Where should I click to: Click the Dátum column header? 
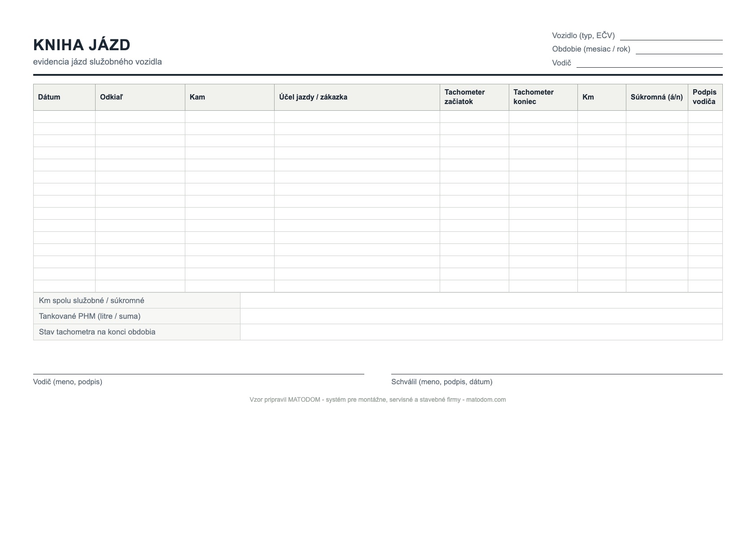pos(64,97)
